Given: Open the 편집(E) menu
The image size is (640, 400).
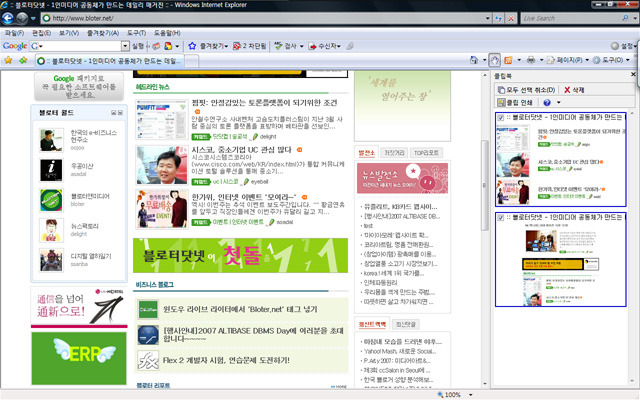Looking at the screenshot, I should click(42, 33).
